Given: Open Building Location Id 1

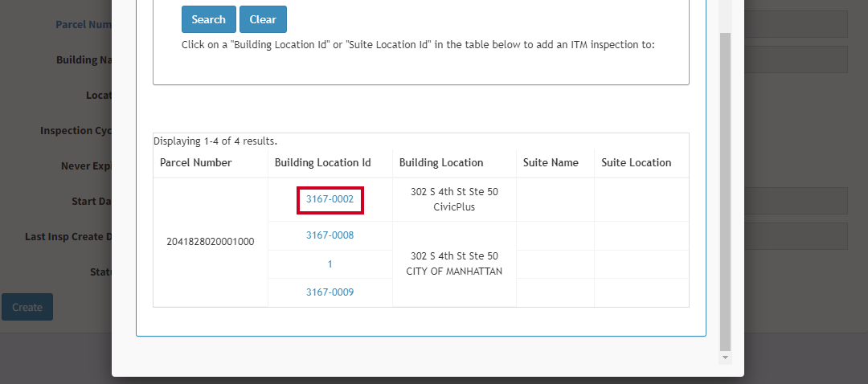Looking at the screenshot, I should 330,264.
